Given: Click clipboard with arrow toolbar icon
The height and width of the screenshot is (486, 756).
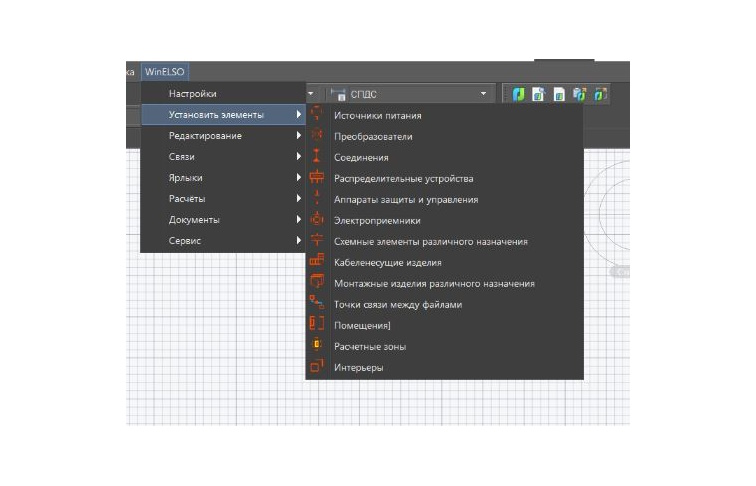Looking at the screenshot, I should [x=580, y=94].
